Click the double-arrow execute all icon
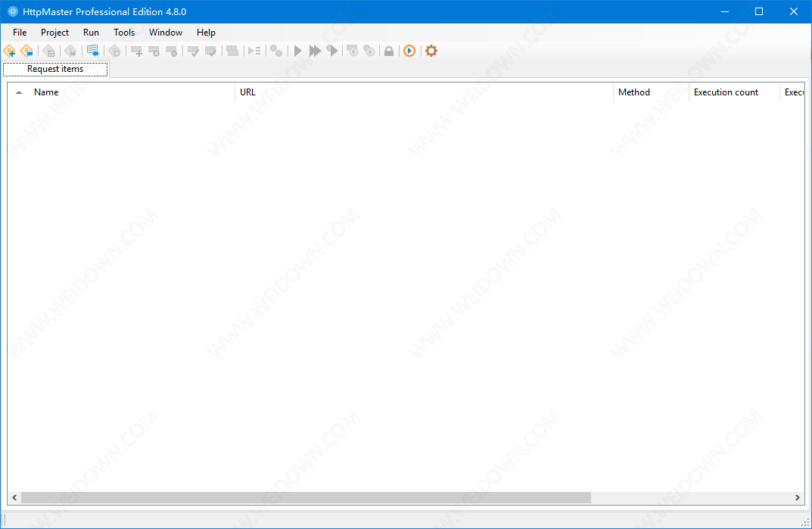812x529 pixels. (315, 51)
